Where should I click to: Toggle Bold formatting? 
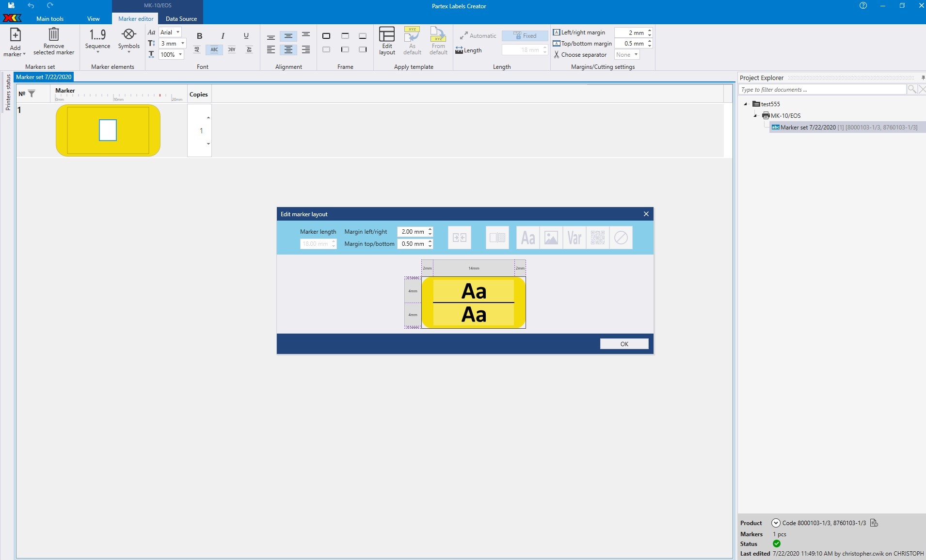[200, 36]
